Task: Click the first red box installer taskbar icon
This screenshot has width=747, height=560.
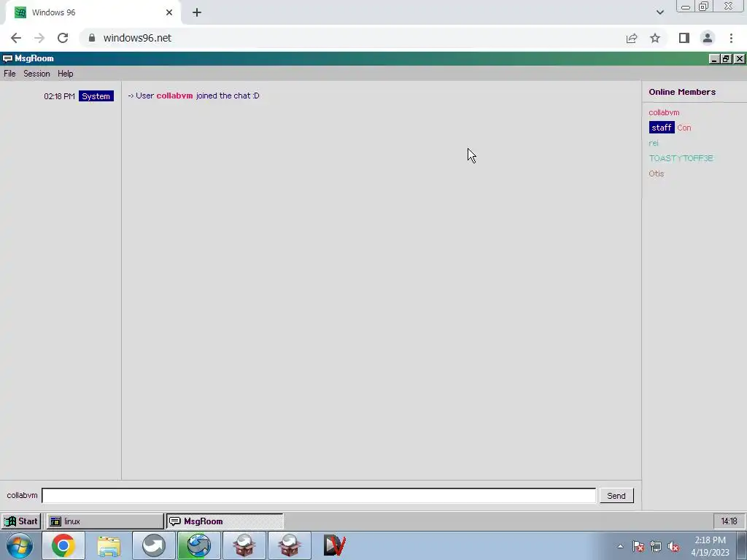Action: (x=244, y=545)
